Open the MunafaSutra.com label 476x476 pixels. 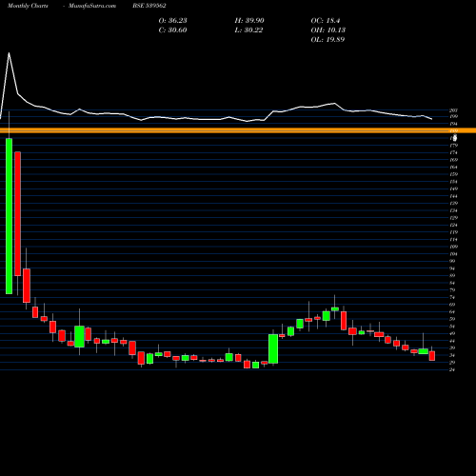(x=92, y=6)
